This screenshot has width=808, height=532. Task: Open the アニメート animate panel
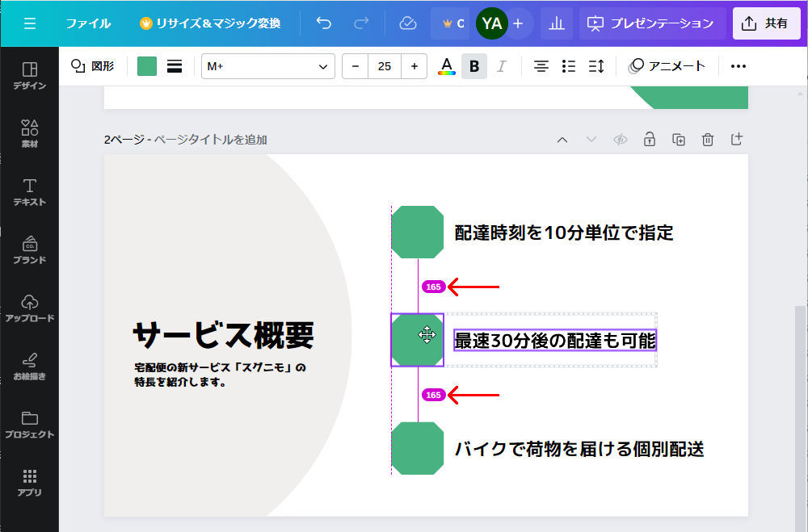(x=667, y=66)
